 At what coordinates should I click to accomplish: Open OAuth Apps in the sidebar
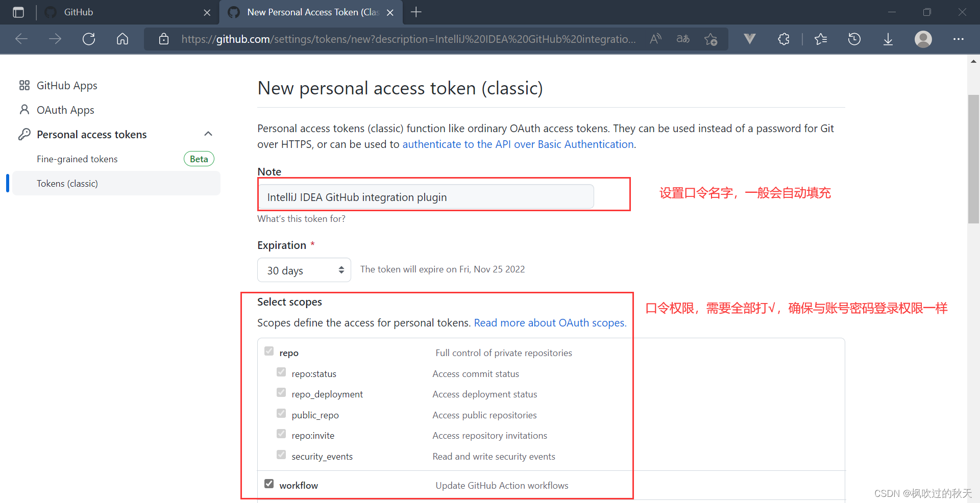[65, 110]
